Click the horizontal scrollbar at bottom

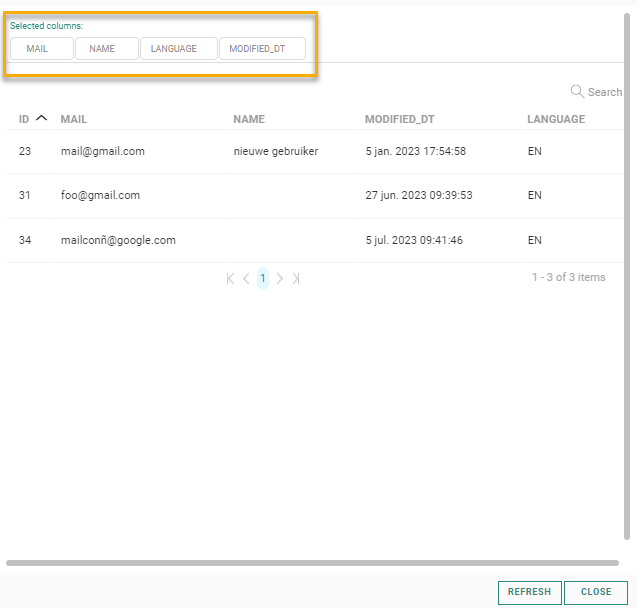tap(312, 563)
